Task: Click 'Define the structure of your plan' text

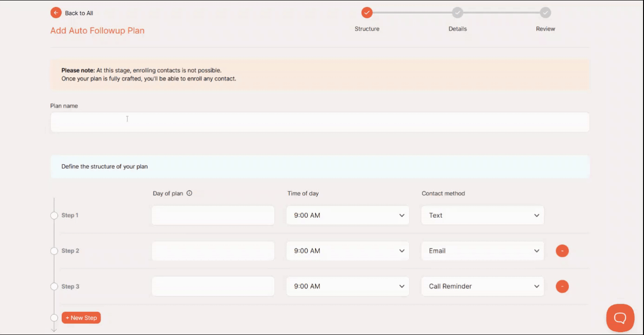Action: click(x=105, y=167)
